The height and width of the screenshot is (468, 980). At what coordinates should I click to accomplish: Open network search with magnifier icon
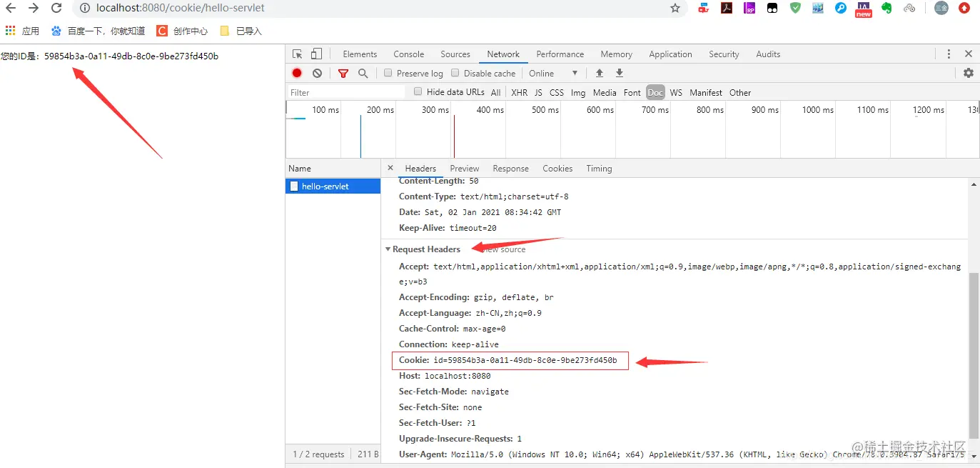pos(363,73)
